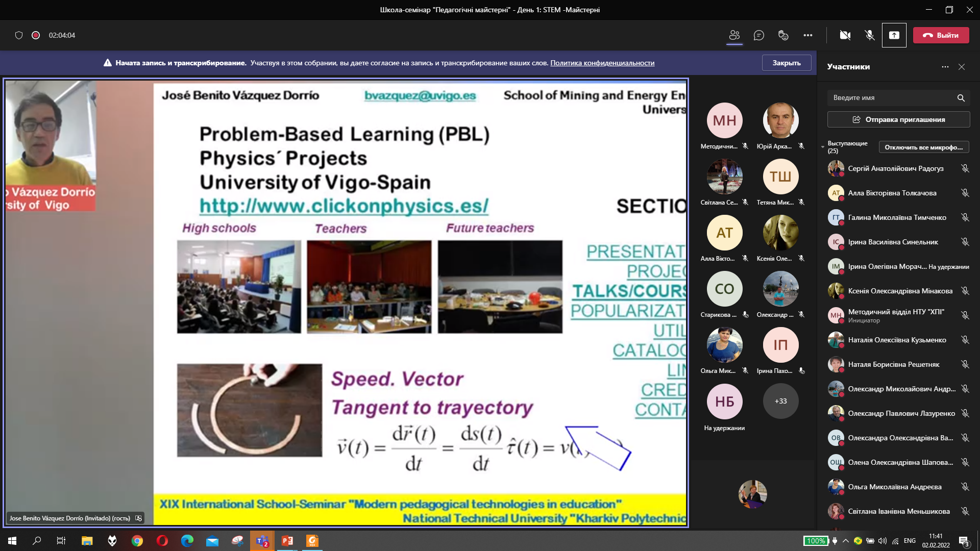This screenshot has height=551, width=980.
Task: Open the participants panel icon
Action: (734, 35)
